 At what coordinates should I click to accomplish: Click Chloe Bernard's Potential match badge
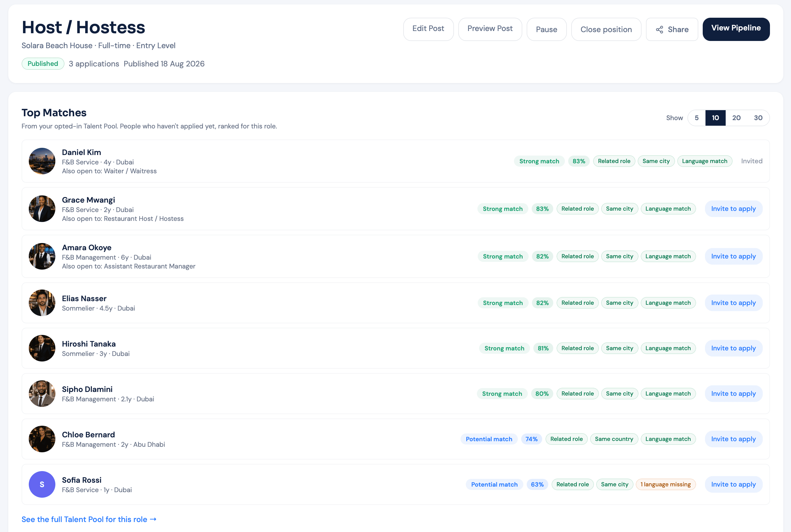489,439
